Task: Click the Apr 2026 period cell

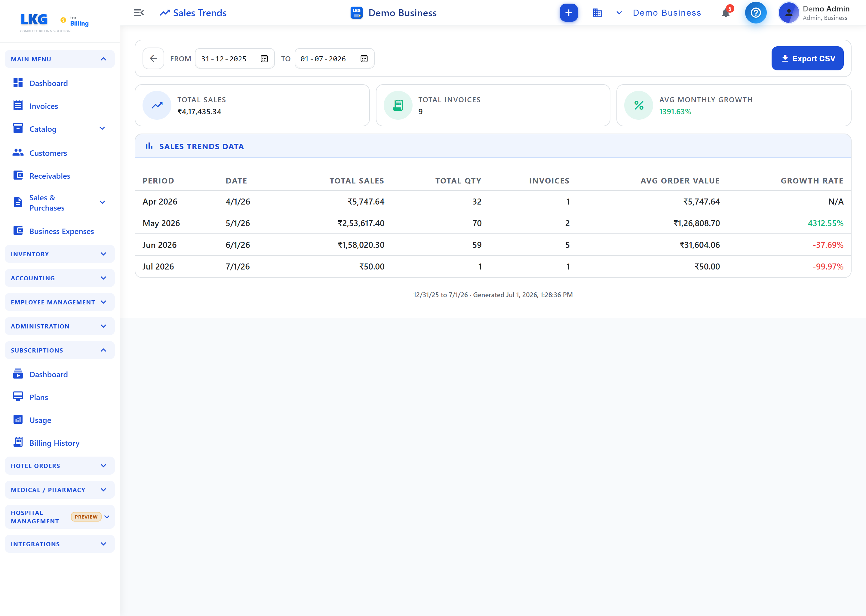Action: 160,202
